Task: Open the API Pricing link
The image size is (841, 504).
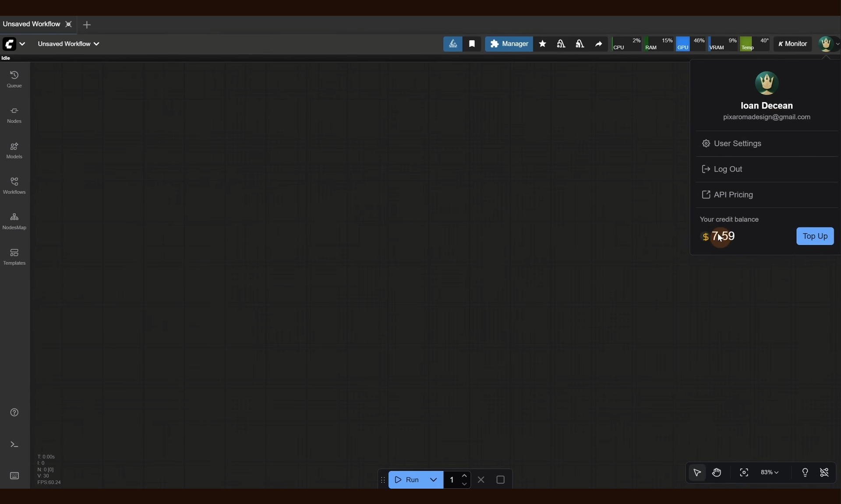Action: tap(733, 195)
